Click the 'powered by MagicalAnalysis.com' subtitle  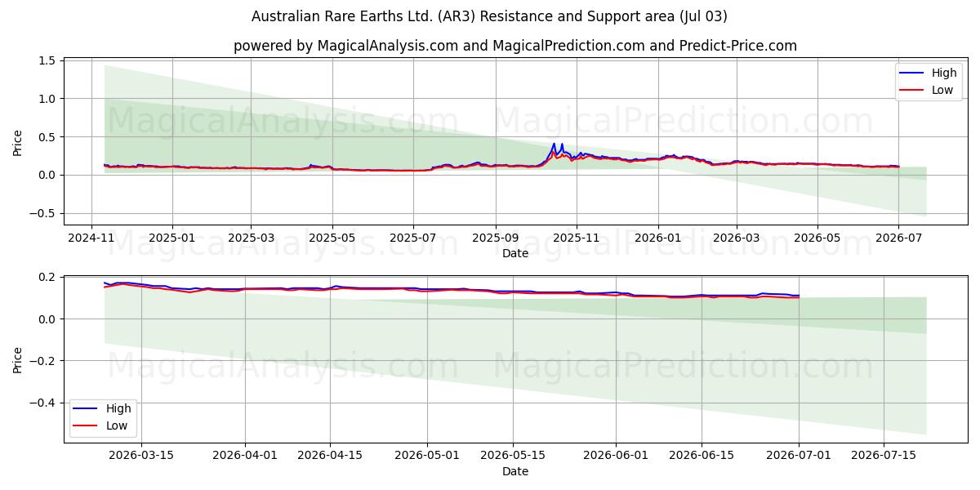click(515, 46)
